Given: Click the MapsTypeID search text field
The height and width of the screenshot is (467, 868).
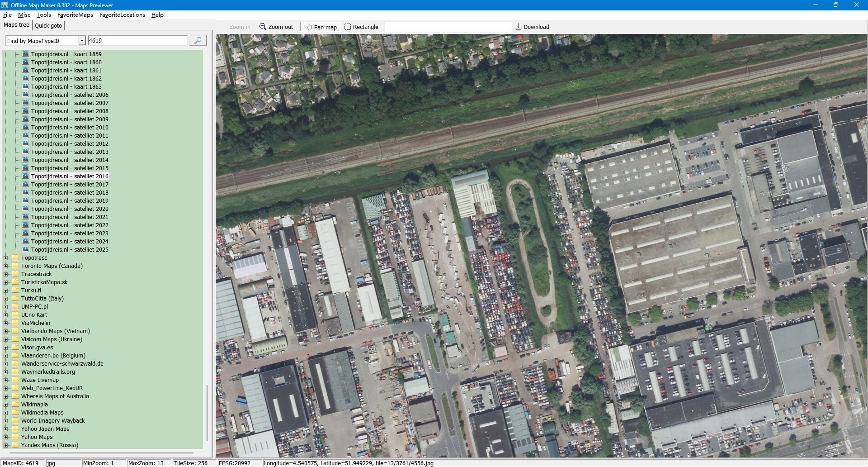Looking at the screenshot, I should point(137,41).
